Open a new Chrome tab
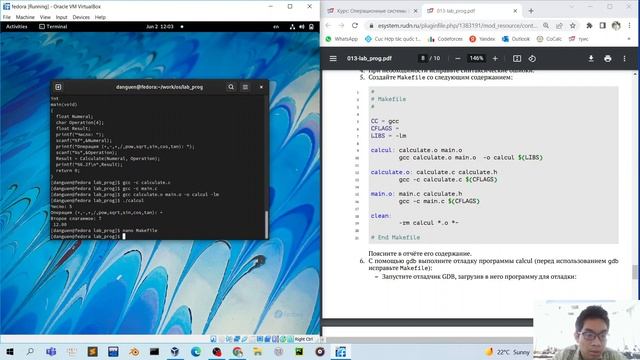 click(531, 11)
